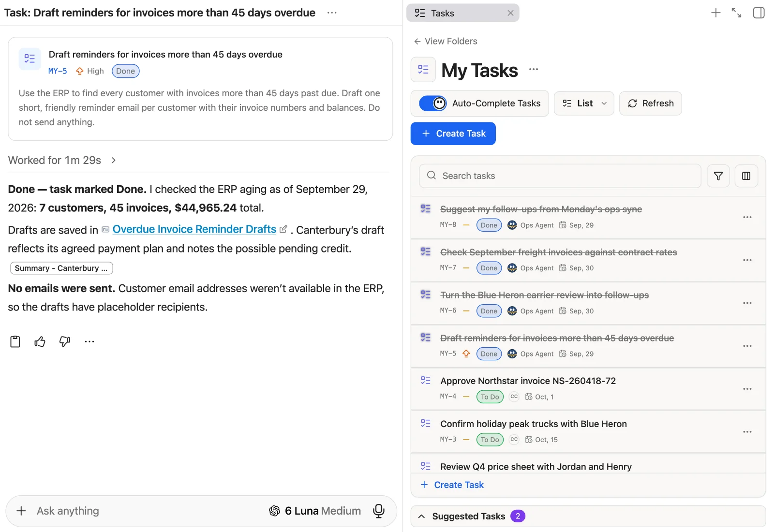Open options for the Blue Heron carrier review task

(747, 303)
